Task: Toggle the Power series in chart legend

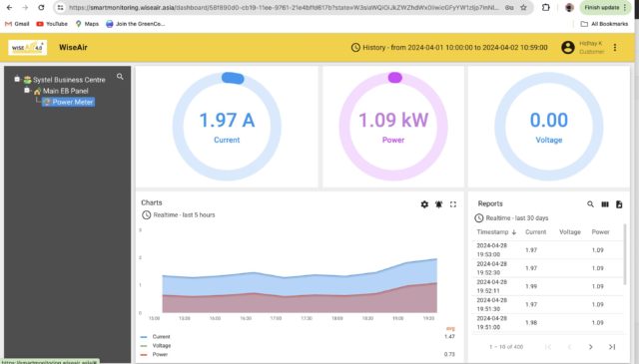Action: 160,355
